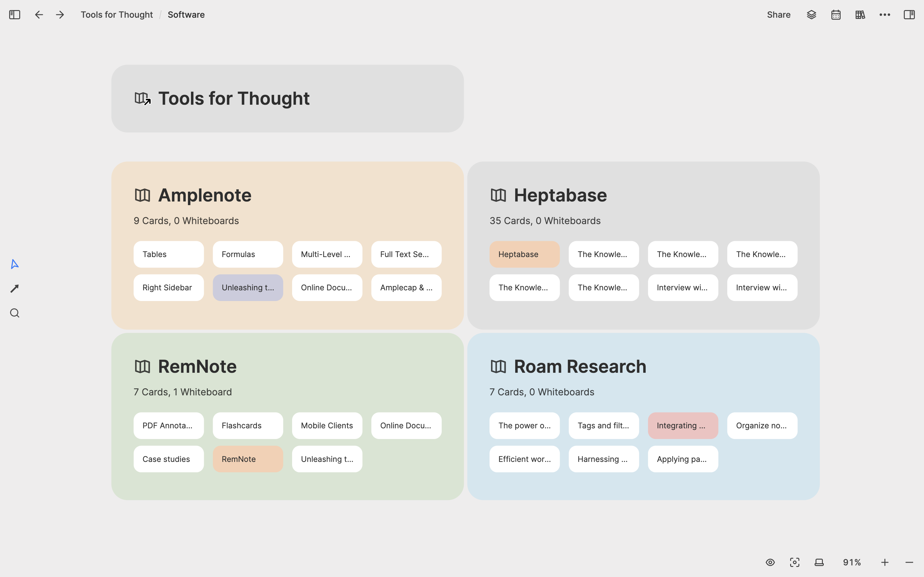Image resolution: width=924 pixels, height=577 pixels.
Task: Open whiteboard search
Action: coord(14,313)
